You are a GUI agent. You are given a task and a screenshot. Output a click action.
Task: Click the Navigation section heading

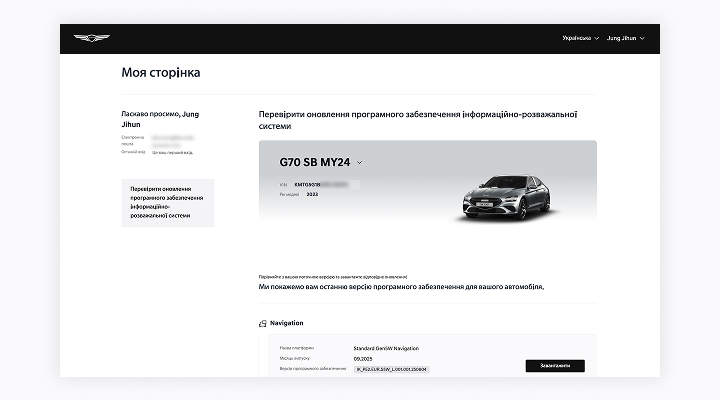[286, 323]
